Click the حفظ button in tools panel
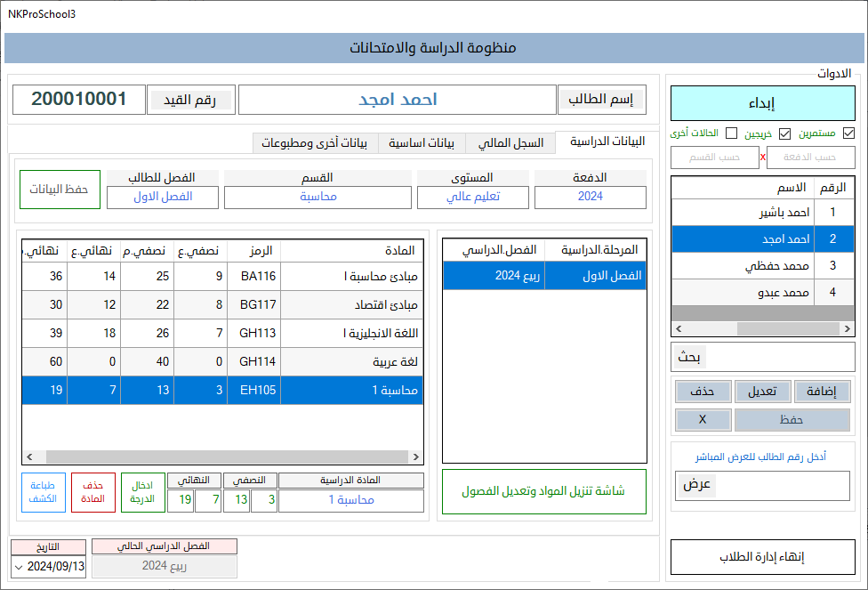 [x=792, y=420]
